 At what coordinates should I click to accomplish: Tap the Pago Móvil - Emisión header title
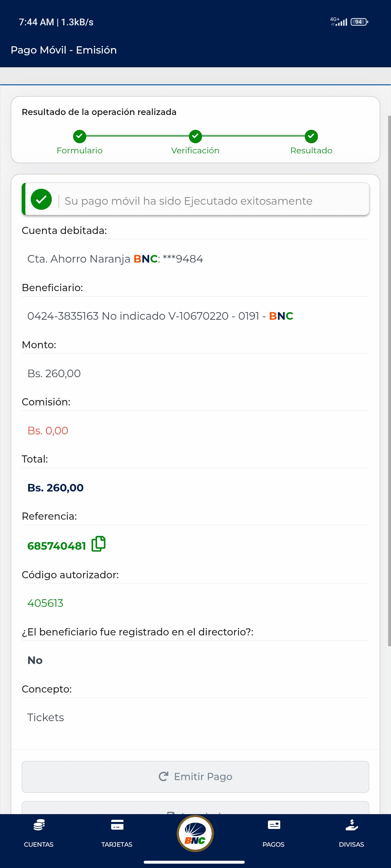click(64, 50)
